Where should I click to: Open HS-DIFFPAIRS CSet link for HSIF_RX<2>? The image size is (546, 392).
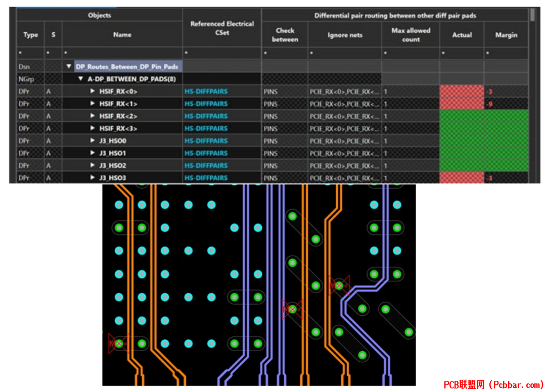206,116
